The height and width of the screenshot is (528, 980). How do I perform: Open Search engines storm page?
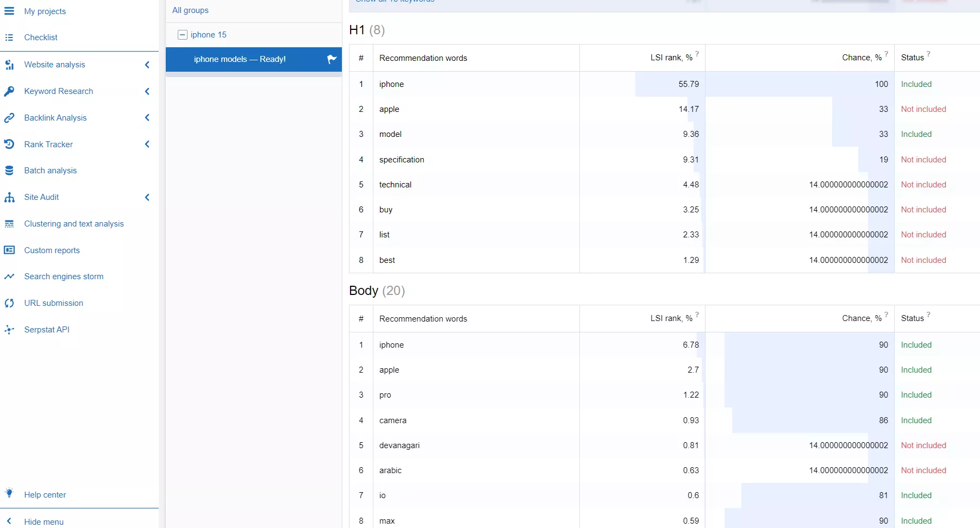click(x=64, y=276)
